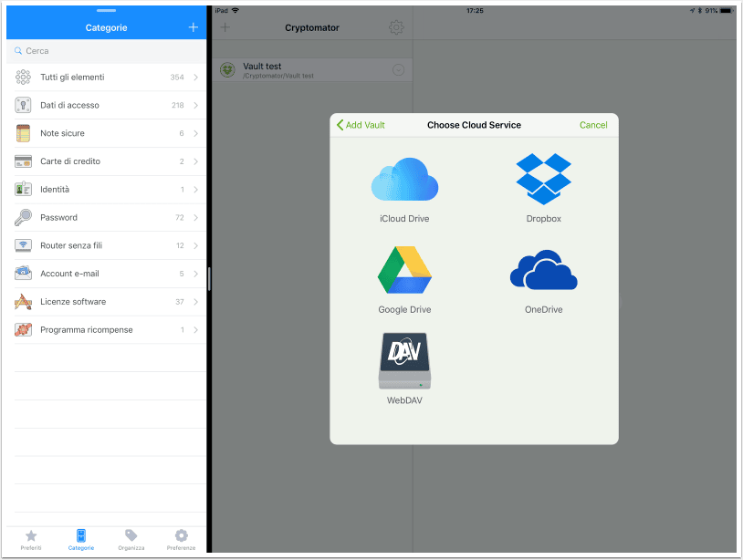This screenshot has height=560, width=743.
Task: Expand chevron for Tutti gli elementi
Action: click(x=196, y=78)
